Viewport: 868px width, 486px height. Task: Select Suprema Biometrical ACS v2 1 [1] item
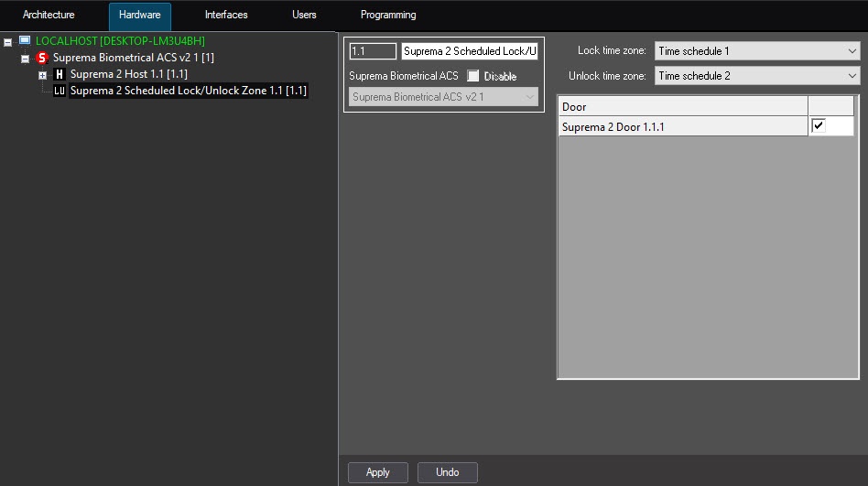(x=134, y=58)
